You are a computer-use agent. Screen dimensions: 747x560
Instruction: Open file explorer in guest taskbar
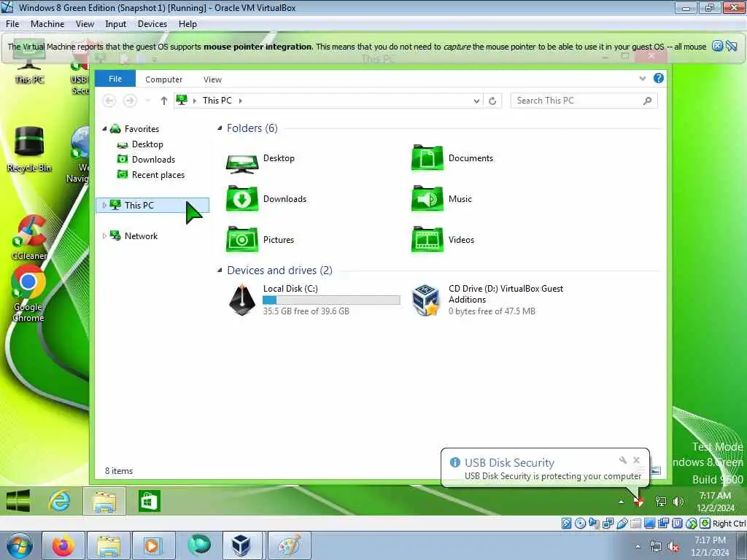click(104, 501)
